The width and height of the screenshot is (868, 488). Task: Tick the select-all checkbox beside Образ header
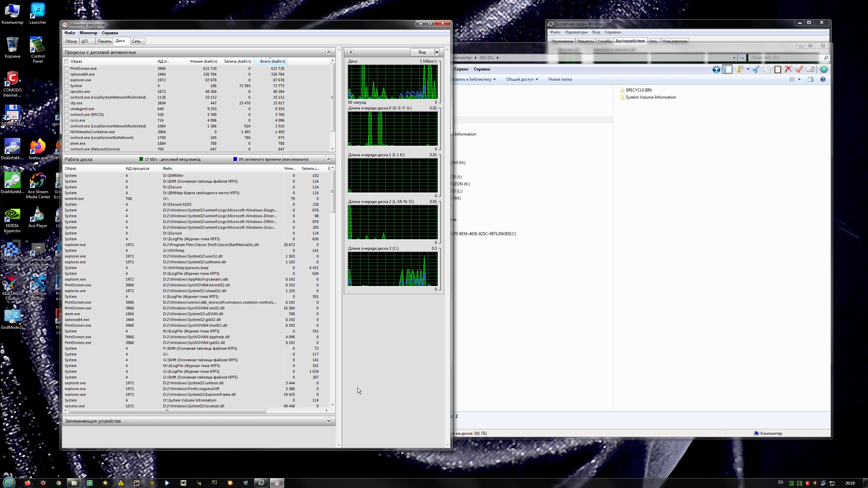click(66, 61)
